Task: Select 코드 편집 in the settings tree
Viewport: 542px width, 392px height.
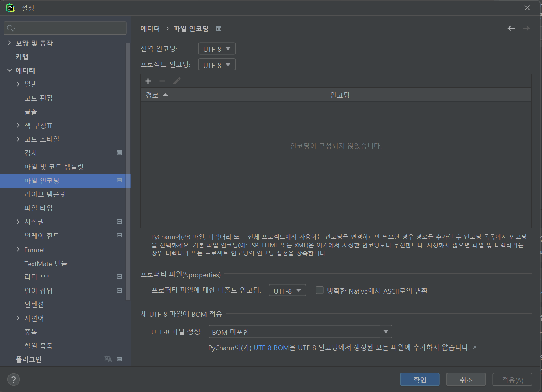Action: (x=39, y=98)
